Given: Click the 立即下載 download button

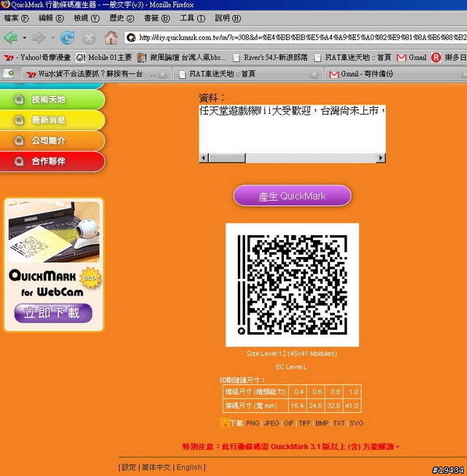Looking at the screenshot, I should point(53,313).
